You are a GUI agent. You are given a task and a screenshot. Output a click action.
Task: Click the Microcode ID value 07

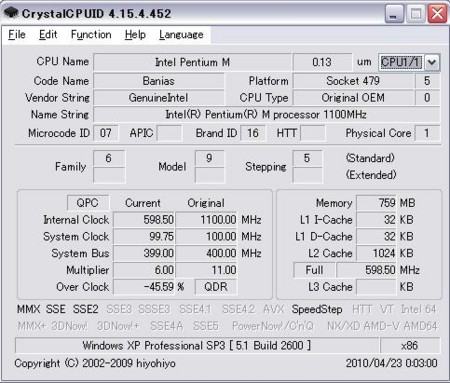click(106, 133)
